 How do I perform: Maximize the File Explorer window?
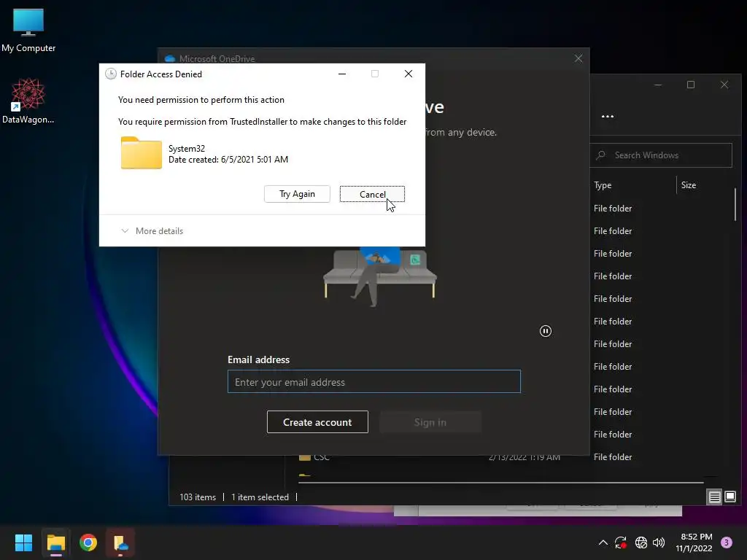pos(691,85)
